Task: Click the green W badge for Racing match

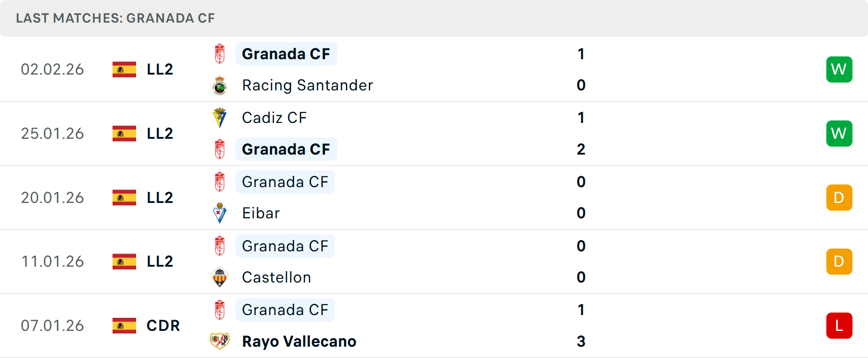Action: click(x=839, y=69)
